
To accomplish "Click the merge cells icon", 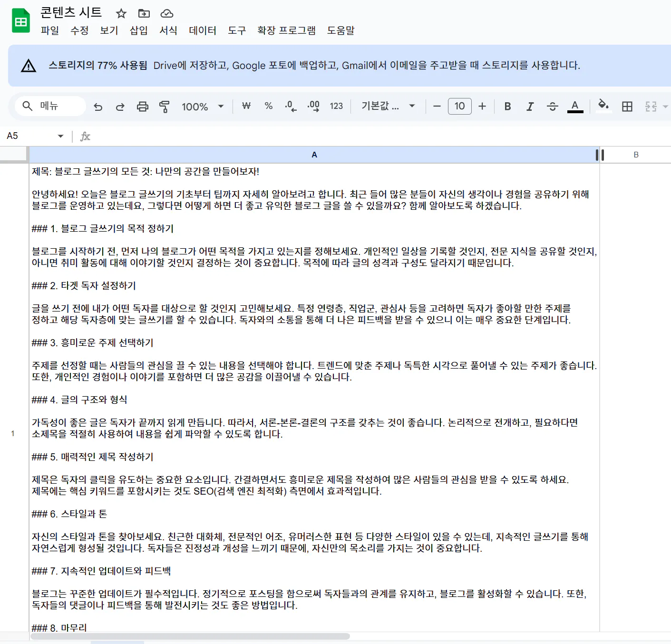I will click(x=651, y=107).
